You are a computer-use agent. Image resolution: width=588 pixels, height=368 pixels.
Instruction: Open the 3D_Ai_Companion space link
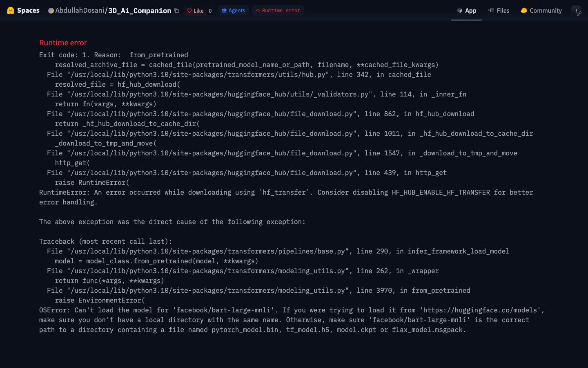[140, 11]
